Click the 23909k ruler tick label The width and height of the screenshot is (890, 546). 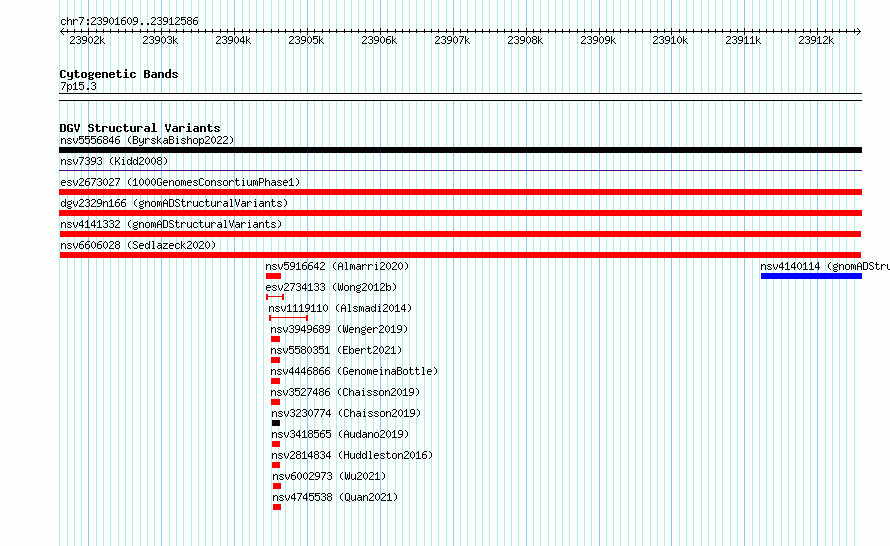pyautogui.click(x=598, y=40)
